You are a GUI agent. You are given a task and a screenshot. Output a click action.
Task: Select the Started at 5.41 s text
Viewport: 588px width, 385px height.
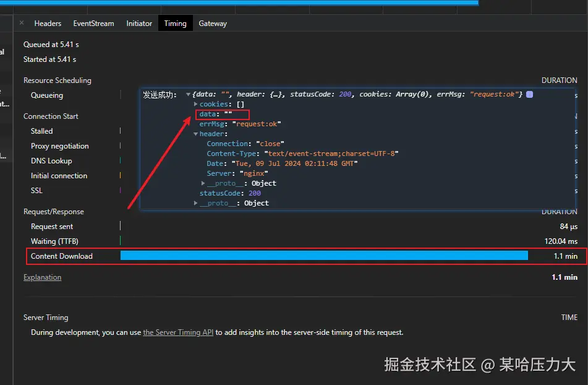[49, 59]
